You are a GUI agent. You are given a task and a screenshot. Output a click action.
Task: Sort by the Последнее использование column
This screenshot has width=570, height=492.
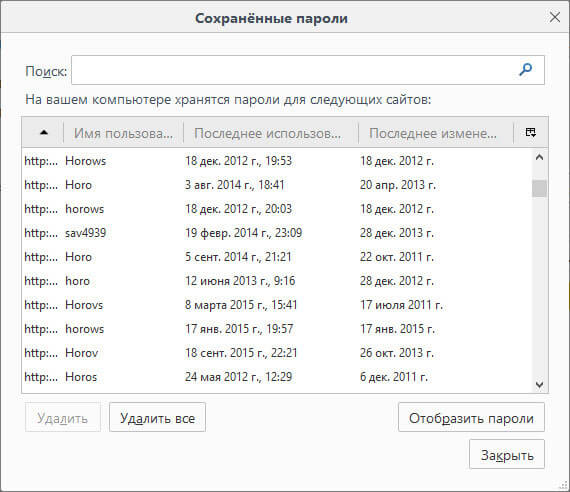coord(271,133)
